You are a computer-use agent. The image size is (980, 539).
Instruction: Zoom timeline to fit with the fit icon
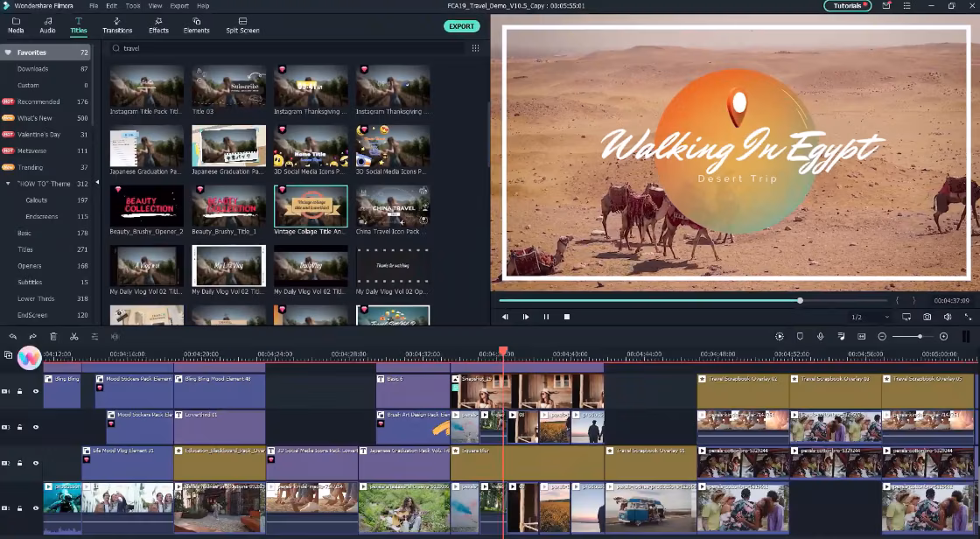click(861, 336)
